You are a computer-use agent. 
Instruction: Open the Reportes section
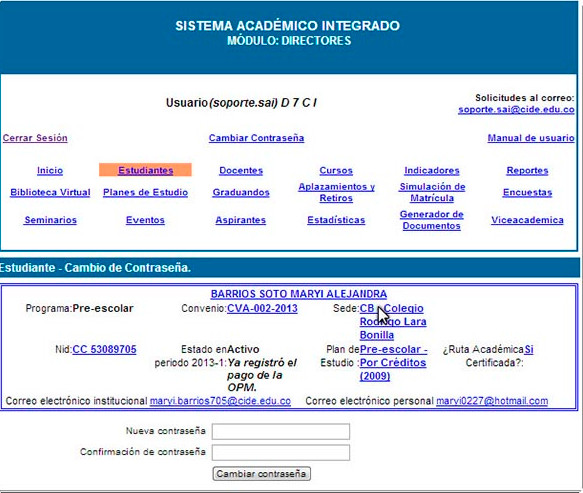pos(527,170)
